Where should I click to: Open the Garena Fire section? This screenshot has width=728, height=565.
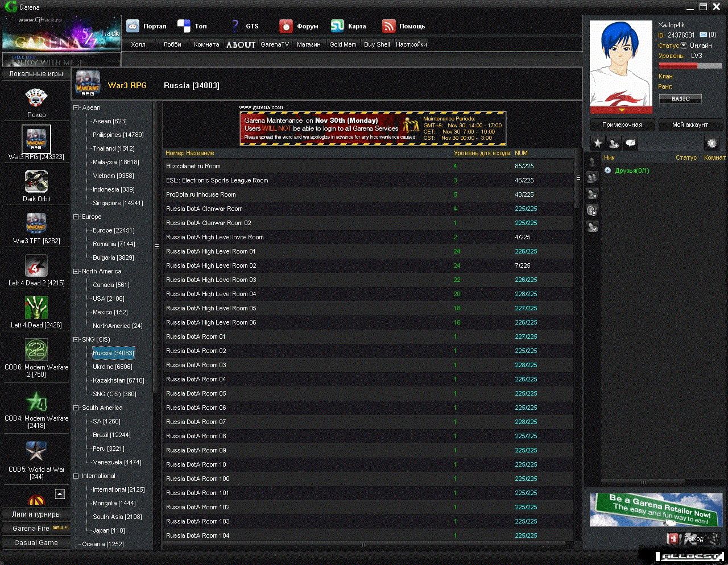[x=36, y=529]
